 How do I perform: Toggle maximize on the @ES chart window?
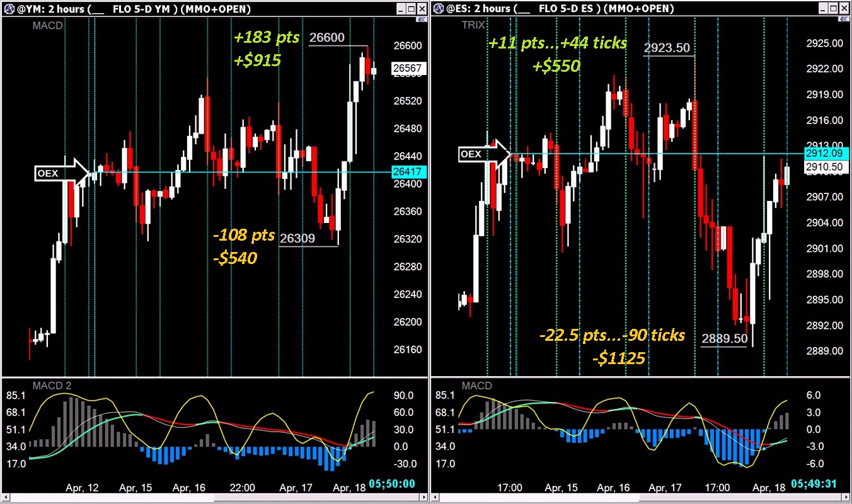click(834, 8)
